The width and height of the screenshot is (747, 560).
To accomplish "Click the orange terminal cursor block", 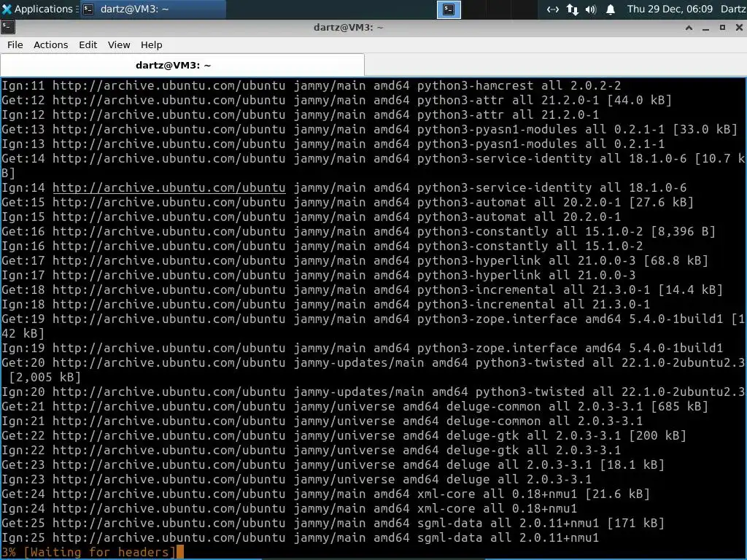I will coord(179,552).
